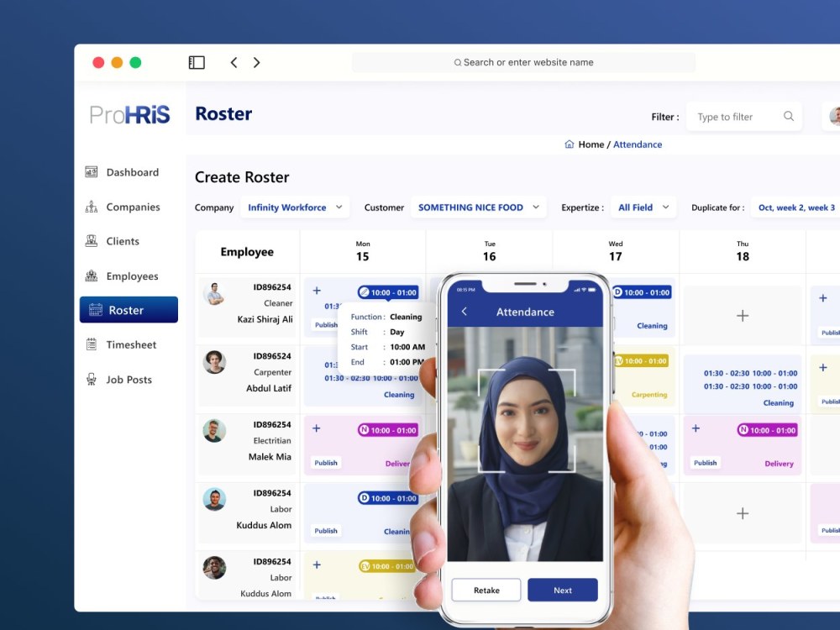Publish Malek Mia's Thursday Delivery shift
This screenshot has height=630, width=840.
[705, 462]
